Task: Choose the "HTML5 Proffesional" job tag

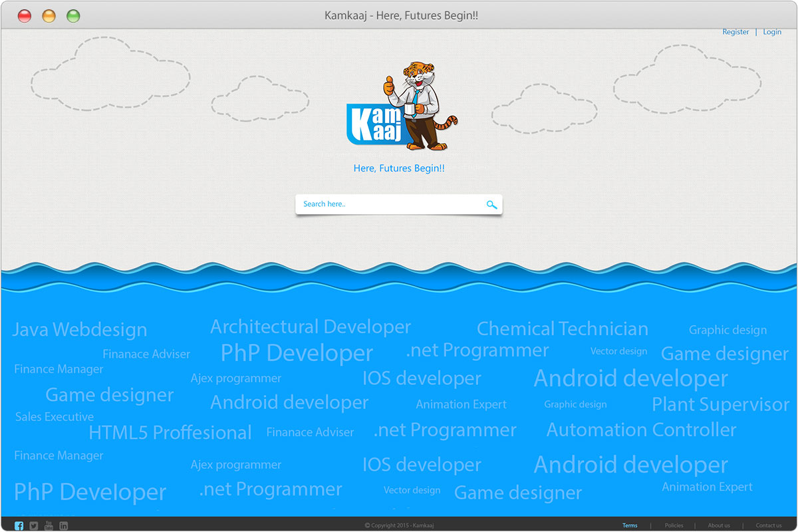Action: pyautogui.click(x=170, y=433)
